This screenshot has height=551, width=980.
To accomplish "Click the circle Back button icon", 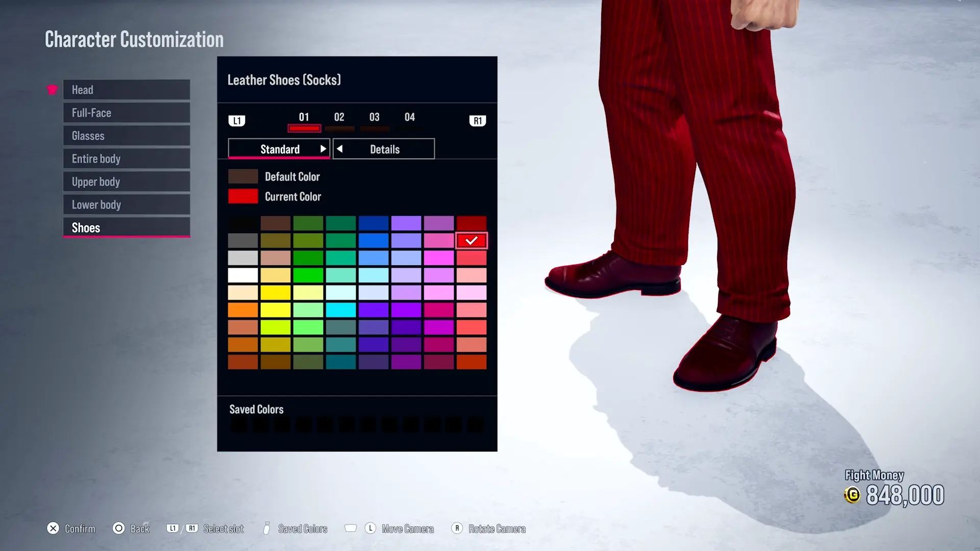I will coord(118,529).
